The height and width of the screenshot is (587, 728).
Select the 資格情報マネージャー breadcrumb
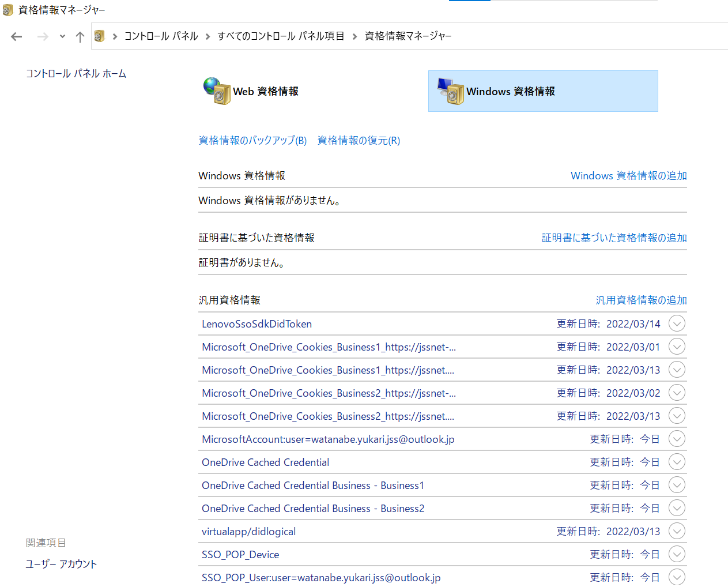(x=408, y=36)
